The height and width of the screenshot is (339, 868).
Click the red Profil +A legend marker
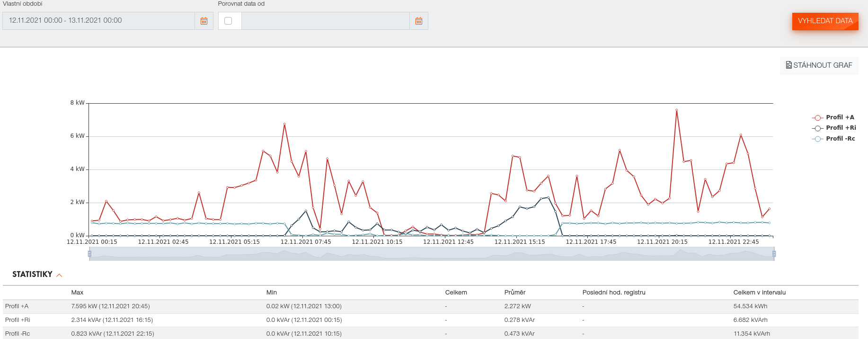tap(817, 118)
